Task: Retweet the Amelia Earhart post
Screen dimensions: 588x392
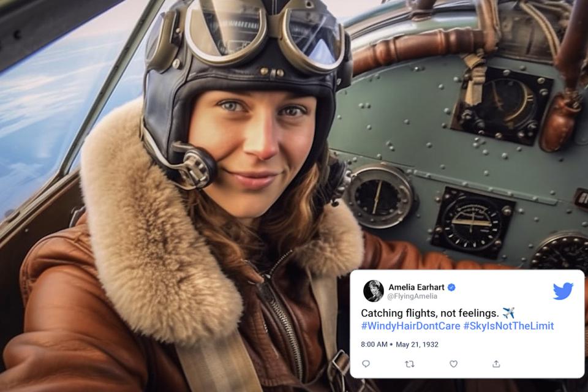Action: [x=410, y=363]
